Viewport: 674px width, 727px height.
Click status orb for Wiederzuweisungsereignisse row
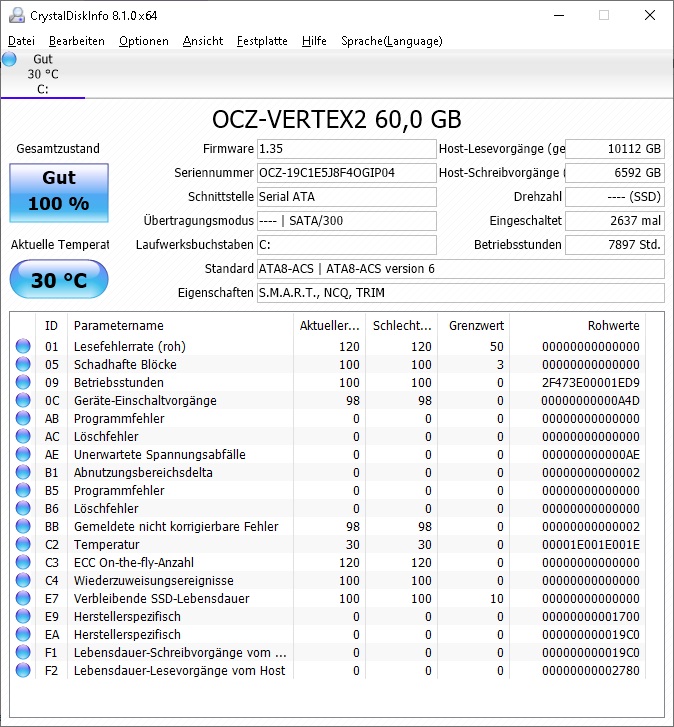click(x=23, y=580)
